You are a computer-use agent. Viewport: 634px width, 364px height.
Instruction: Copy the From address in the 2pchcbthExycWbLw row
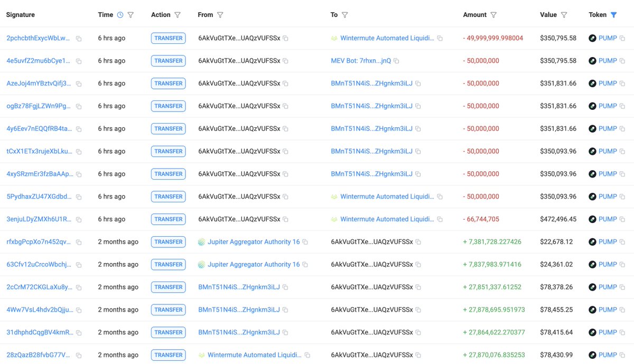pyautogui.click(x=285, y=39)
